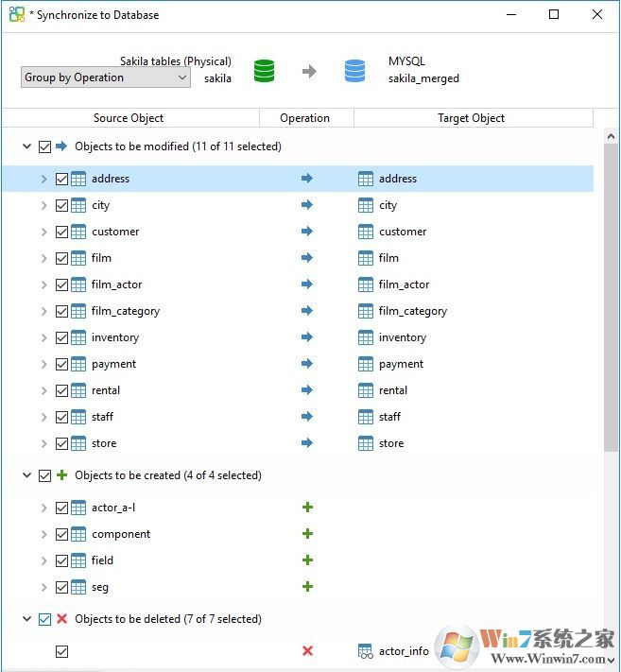Image resolution: width=621 pixels, height=672 pixels.
Task: Click the source seg table icon
Action: pyautogui.click(x=78, y=587)
